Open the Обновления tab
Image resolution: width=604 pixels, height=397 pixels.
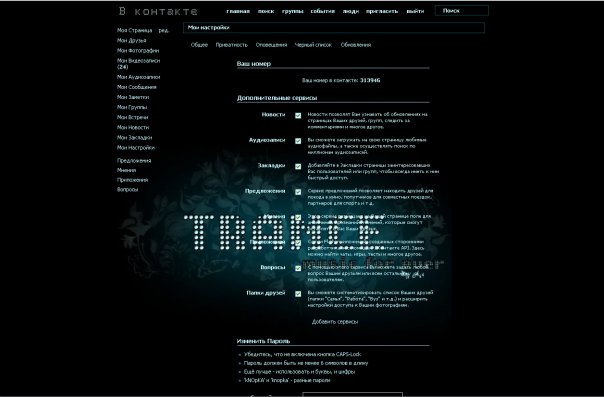356,45
